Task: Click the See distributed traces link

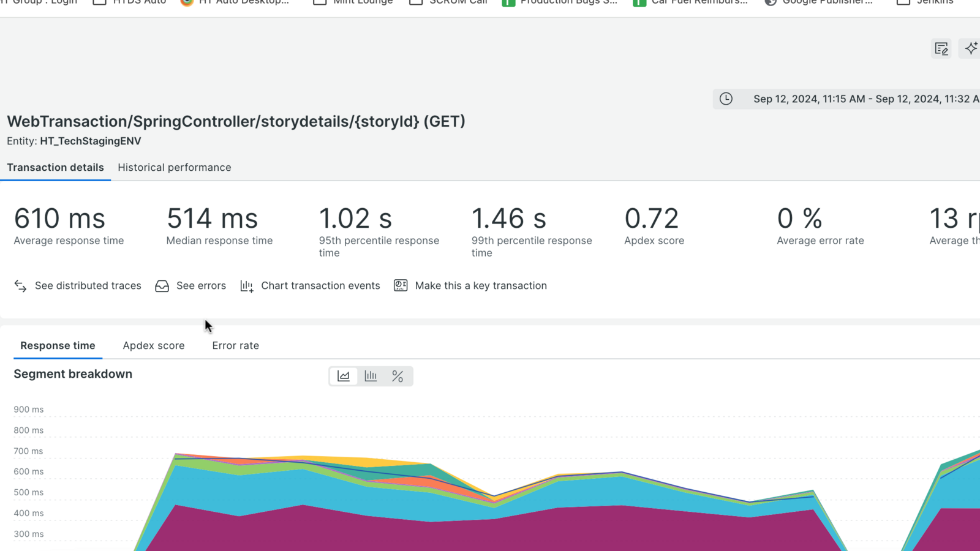Action: click(x=88, y=286)
